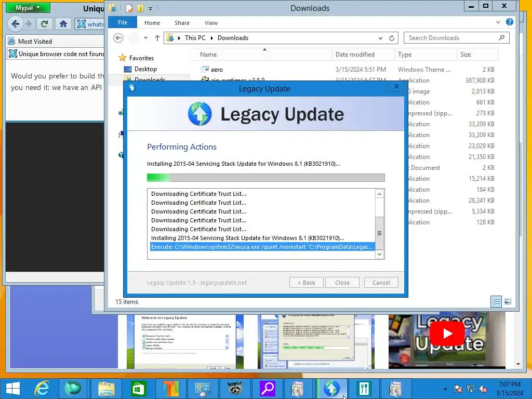Open File Explorer from the taskbar
This screenshot has width=532, height=399.
click(x=106, y=389)
